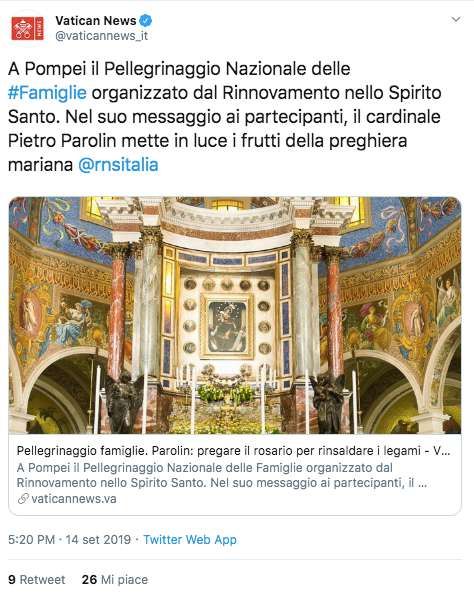This screenshot has width=474, height=599.
Task: Open the @rnsitalia mention
Action: tap(118, 165)
